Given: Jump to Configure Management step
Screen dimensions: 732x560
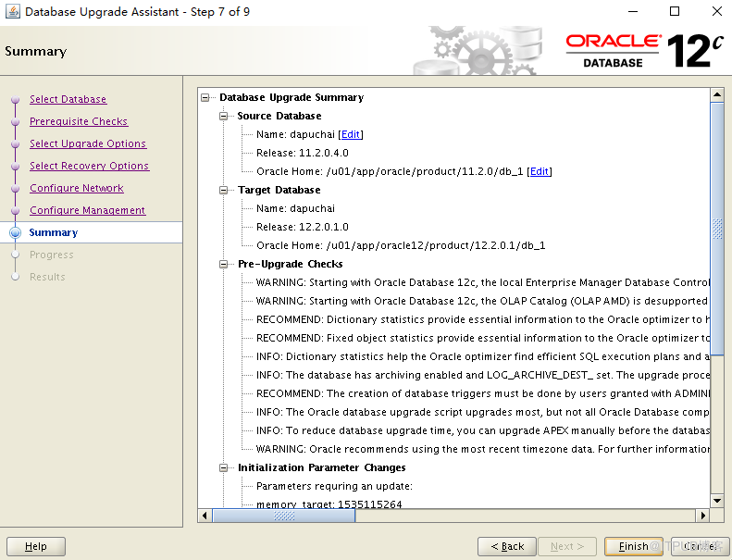Looking at the screenshot, I should [x=87, y=210].
